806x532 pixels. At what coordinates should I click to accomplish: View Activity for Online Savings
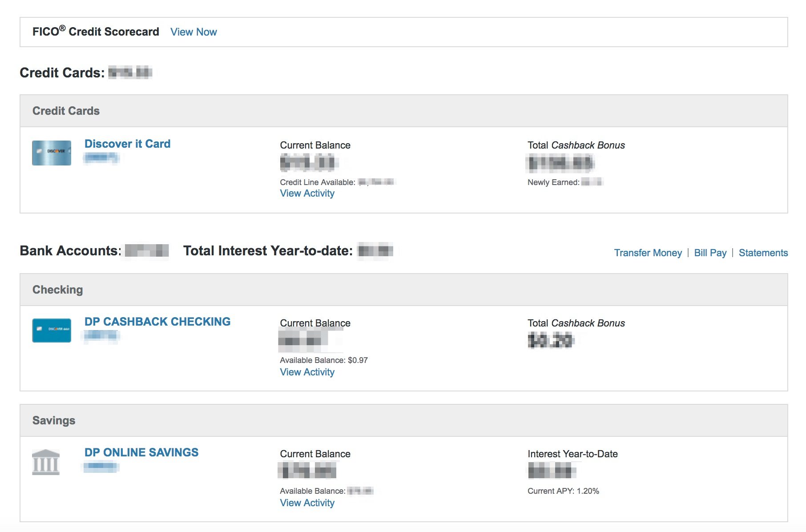(307, 503)
